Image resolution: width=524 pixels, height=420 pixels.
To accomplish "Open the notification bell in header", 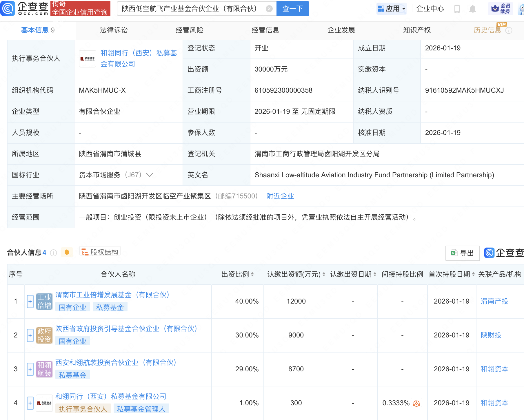I will (472, 9).
